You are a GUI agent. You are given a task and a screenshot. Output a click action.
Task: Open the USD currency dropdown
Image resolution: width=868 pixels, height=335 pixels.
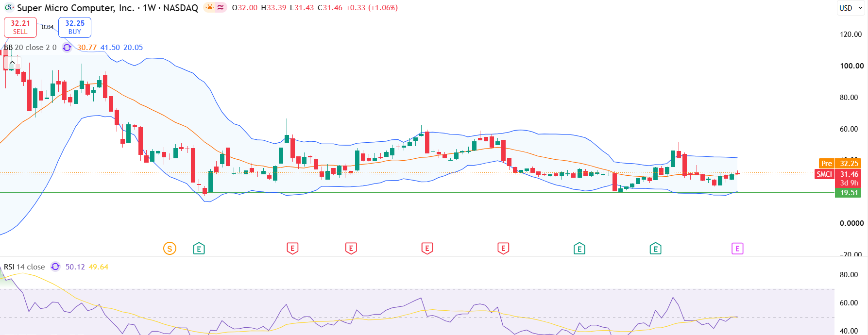(851, 8)
